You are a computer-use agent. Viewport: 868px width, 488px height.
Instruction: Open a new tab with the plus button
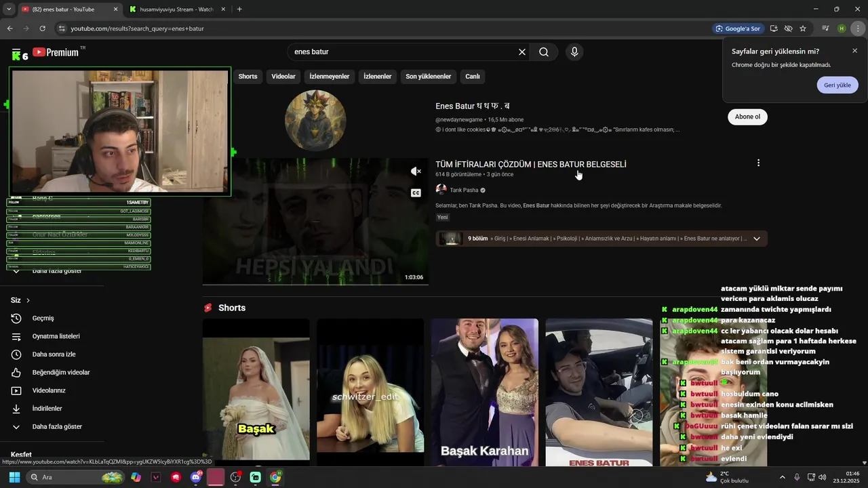click(239, 9)
